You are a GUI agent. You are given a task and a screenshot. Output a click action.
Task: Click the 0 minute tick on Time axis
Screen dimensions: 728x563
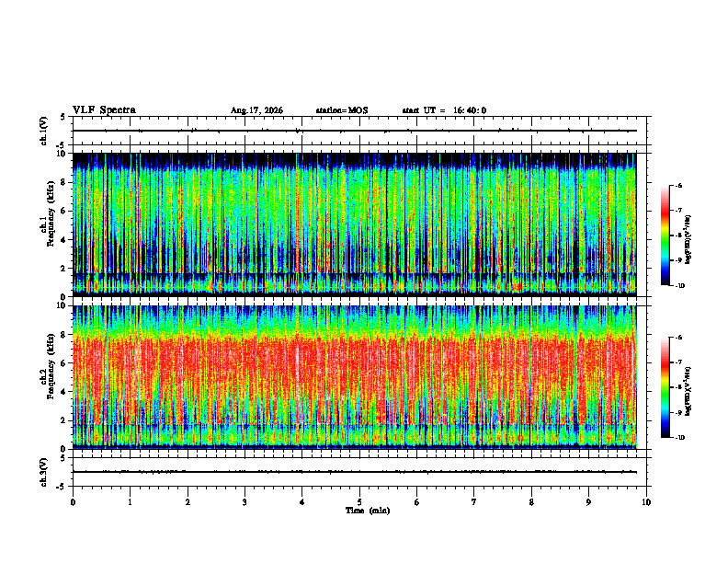click(x=73, y=502)
